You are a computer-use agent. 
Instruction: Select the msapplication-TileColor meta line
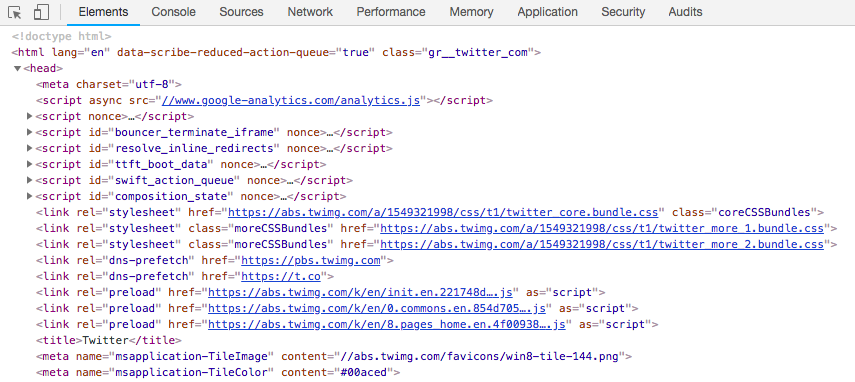(218, 373)
